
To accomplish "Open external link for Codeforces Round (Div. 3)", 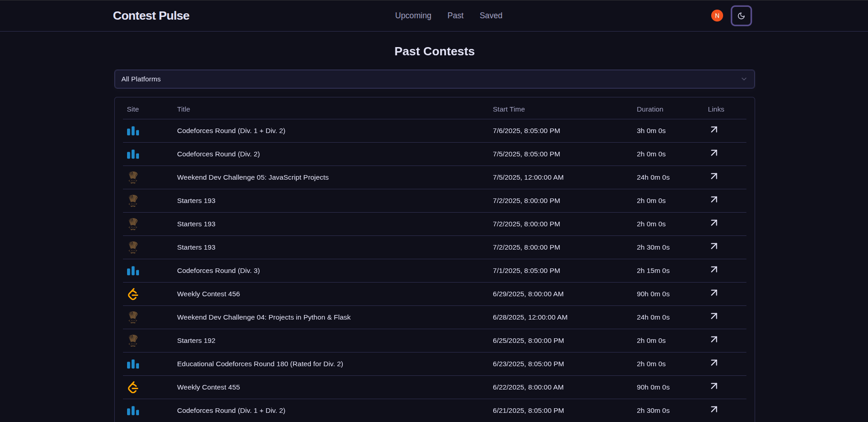I will click(714, 270).
